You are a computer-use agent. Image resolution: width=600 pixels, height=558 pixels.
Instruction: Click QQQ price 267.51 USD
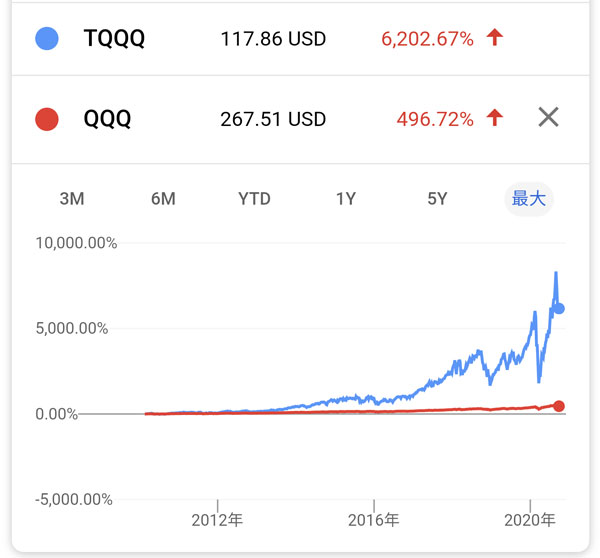(x=273, y=119)
